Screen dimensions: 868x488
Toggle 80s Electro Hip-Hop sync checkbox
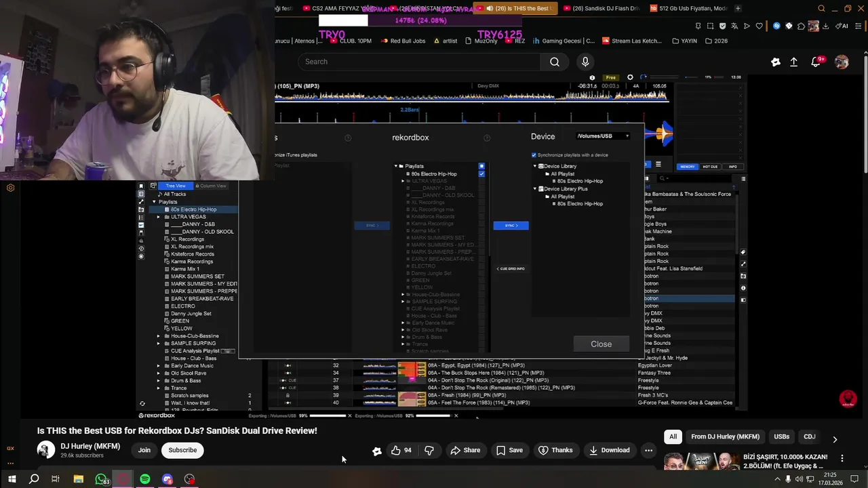tap(481, 174)
